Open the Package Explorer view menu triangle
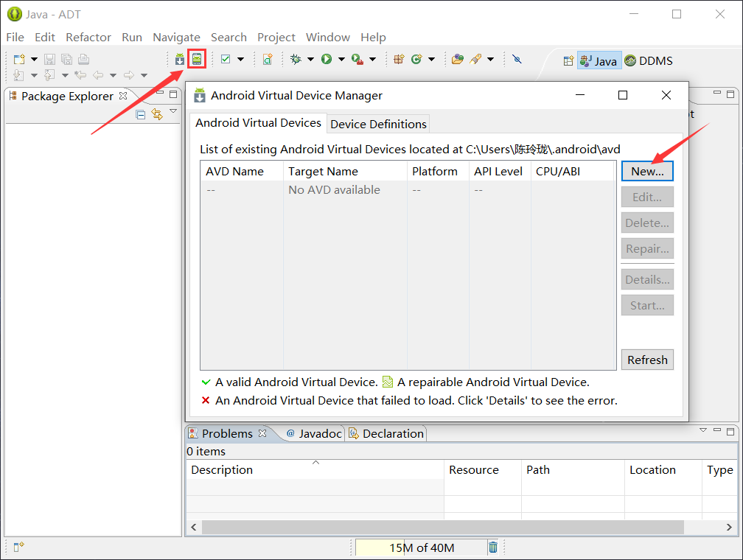This screenshot has height=560, width=743. pos(173,111)
